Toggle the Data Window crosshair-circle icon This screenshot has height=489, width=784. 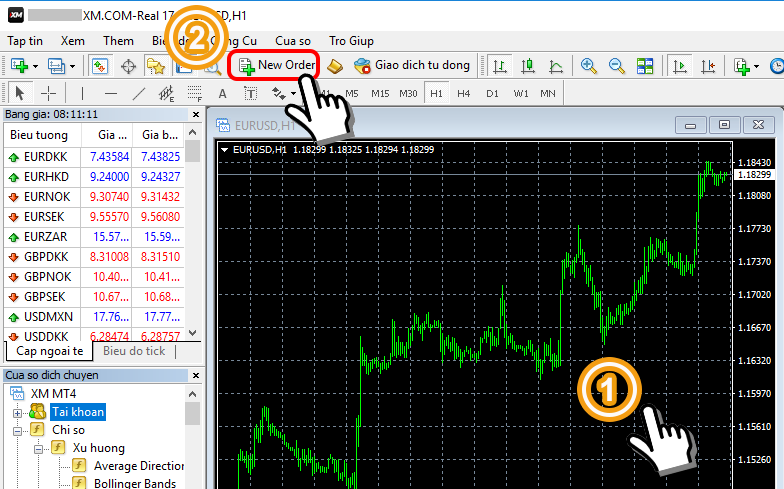pyautogui.click(x=128, y=66)
